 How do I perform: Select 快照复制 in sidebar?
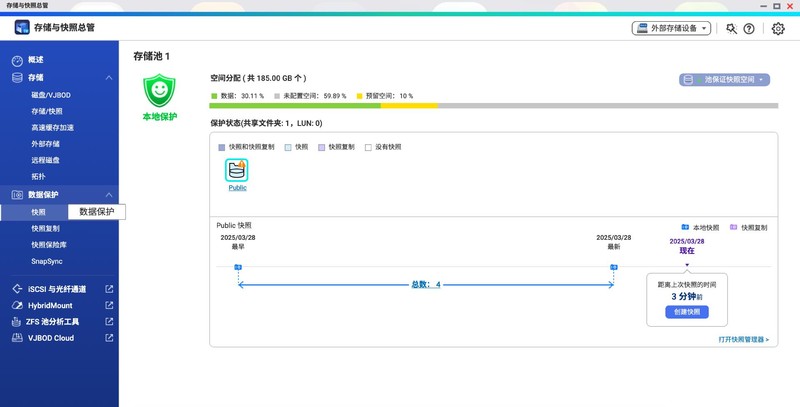pyautogui.click(x=45, y=228)
